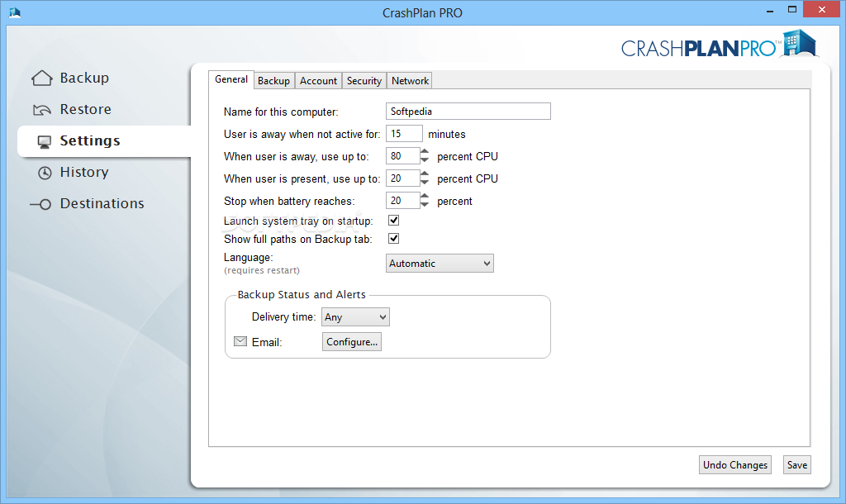The height and width of the screenshot is (504, 846).
Task: Click the 'When user is present, use up to:' label
Action: coord(302,178)
